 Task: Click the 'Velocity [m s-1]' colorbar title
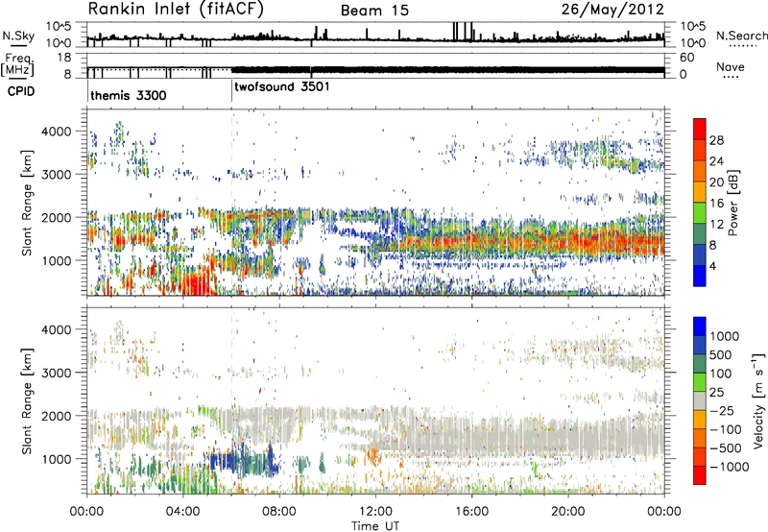click(758, 400)
